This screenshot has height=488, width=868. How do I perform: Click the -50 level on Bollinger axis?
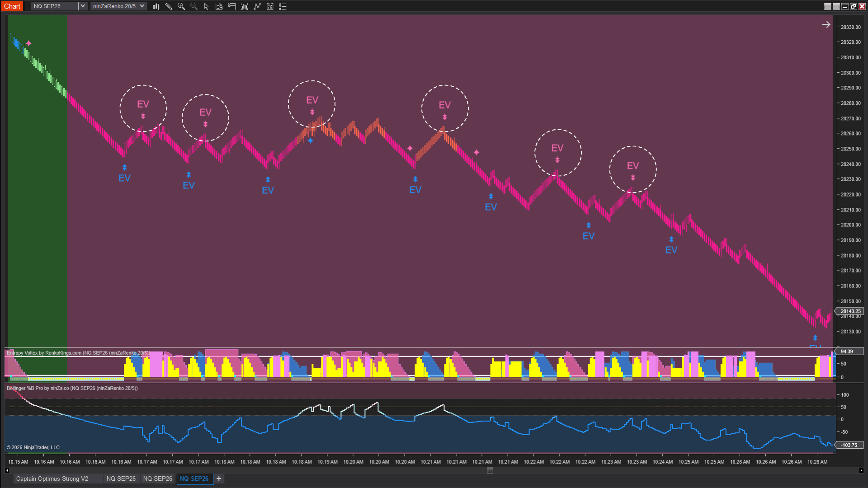coord(844,432)
